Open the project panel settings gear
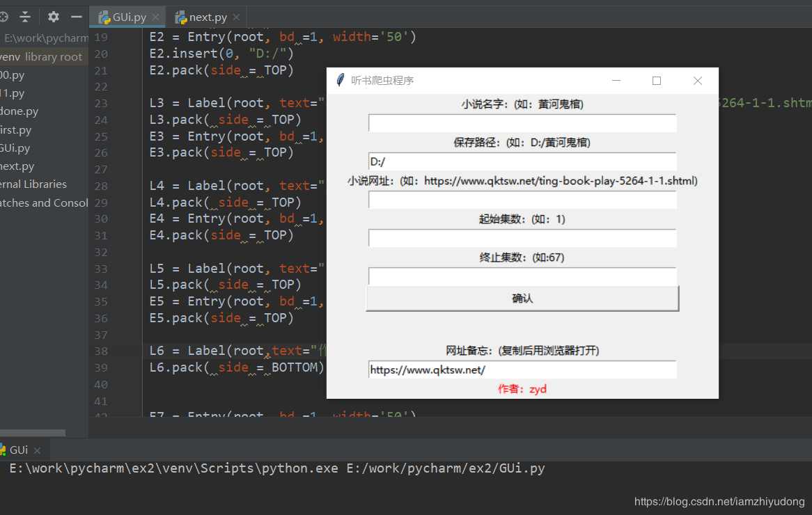The width and height of the screenshot is (812, 515). (x=54, y=17)
